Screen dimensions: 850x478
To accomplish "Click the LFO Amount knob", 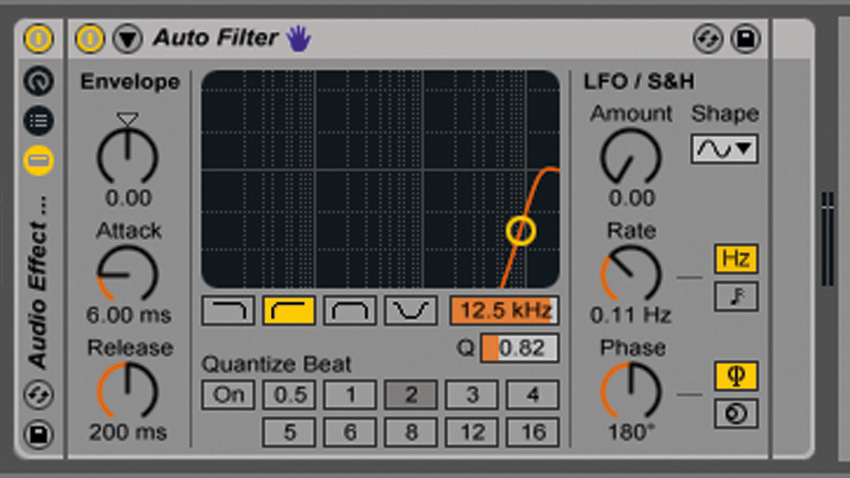I will pos(631,157).
